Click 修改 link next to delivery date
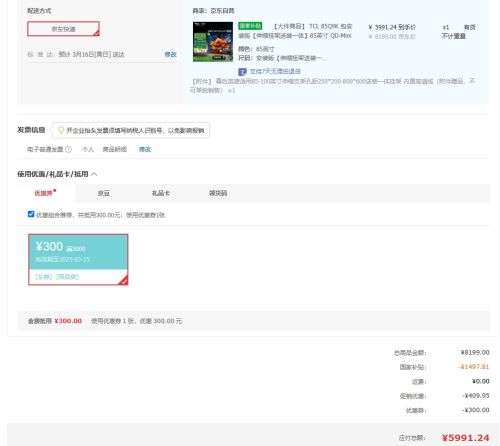Screen dimensions: 500x446 [x=170, y=54]
